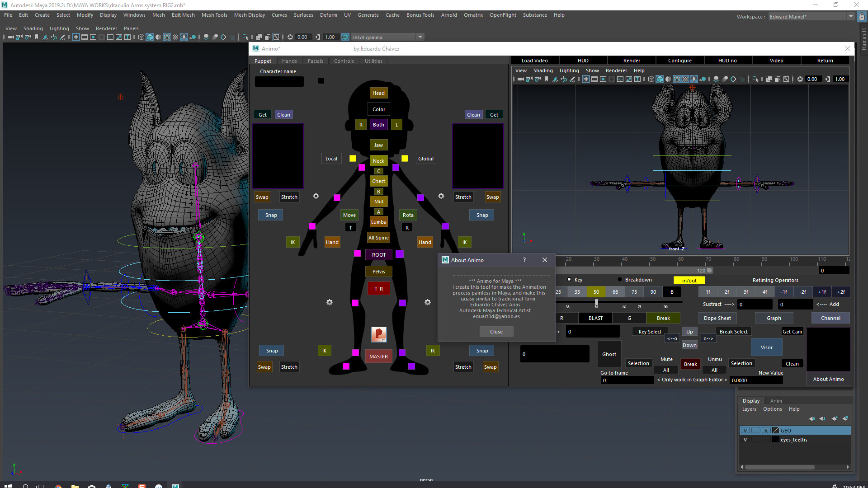Image resolution: width=868 pixels, height=488 pixels.
Task: Click the Head selector button
Action: (x=378, y=93)
